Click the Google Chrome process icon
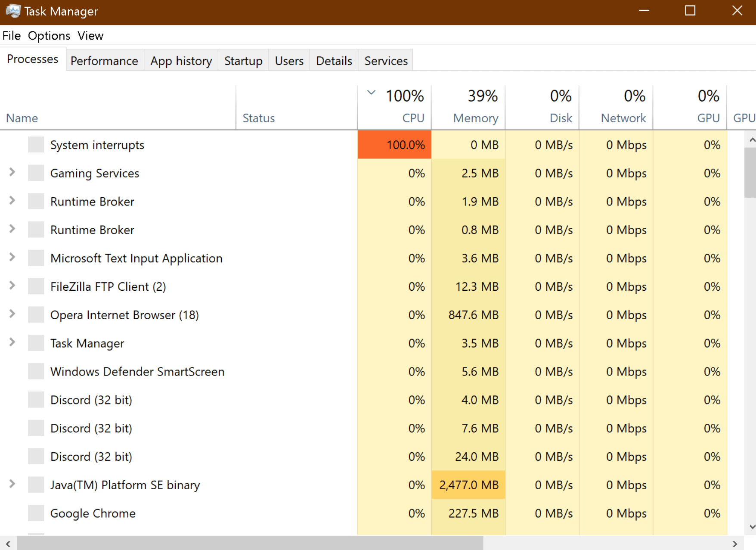 (36, 513)
